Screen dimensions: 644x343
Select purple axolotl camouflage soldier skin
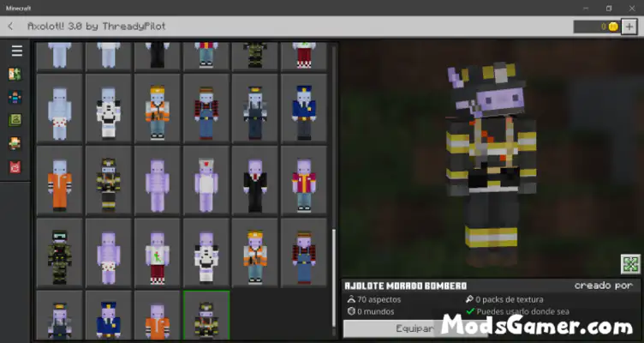(60, 253)
